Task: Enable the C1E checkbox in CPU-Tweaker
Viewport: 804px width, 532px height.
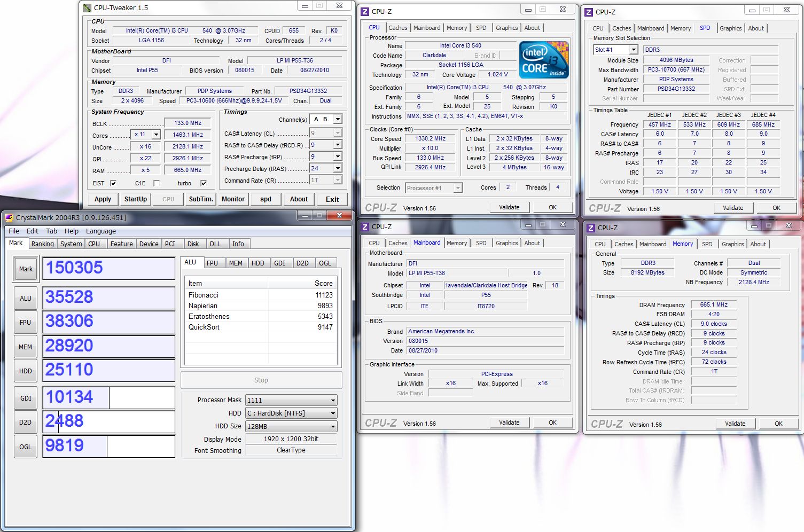Action: (x=157, y=183)
